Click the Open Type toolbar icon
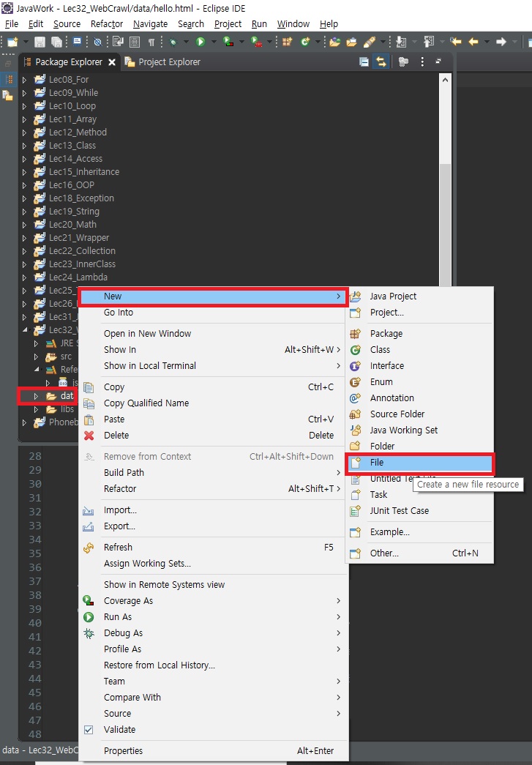The height and width of the screenshot is (765, 532). tap(335, 42)
